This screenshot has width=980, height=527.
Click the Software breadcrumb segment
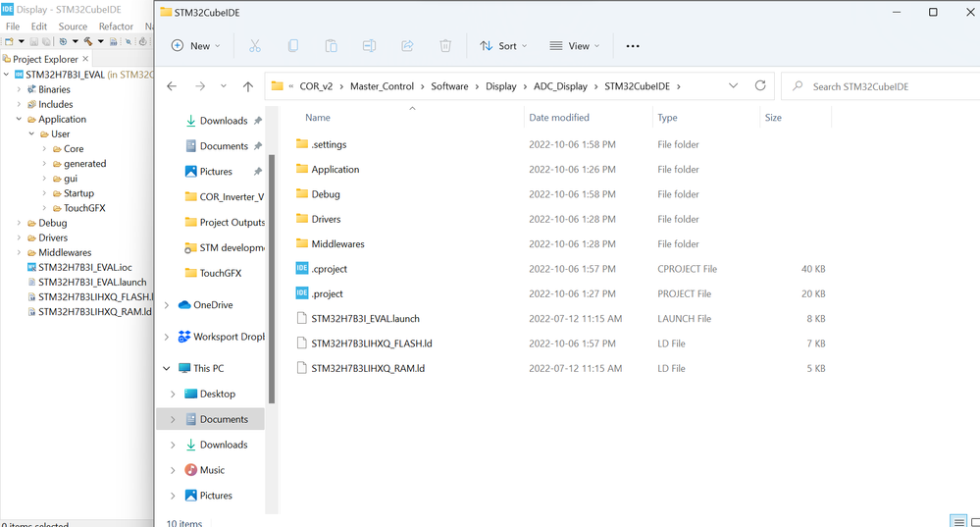click(x=449, y=86)
